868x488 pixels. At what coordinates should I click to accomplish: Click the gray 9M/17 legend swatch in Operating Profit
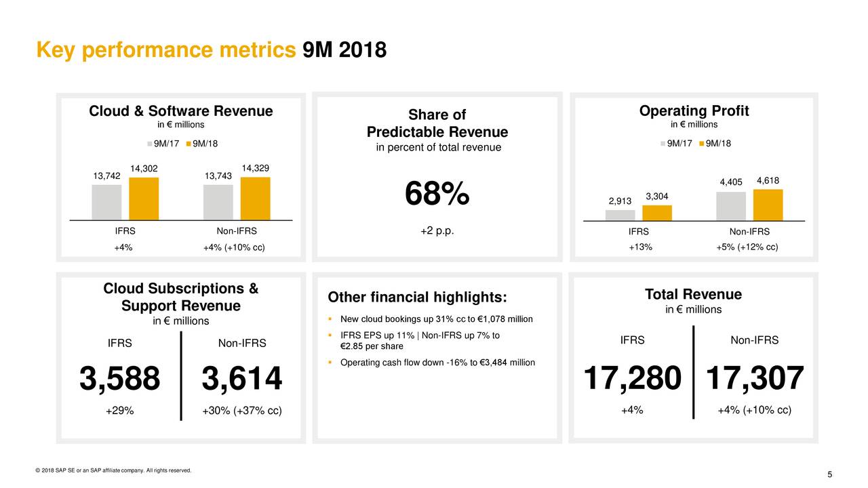point(663,144)
